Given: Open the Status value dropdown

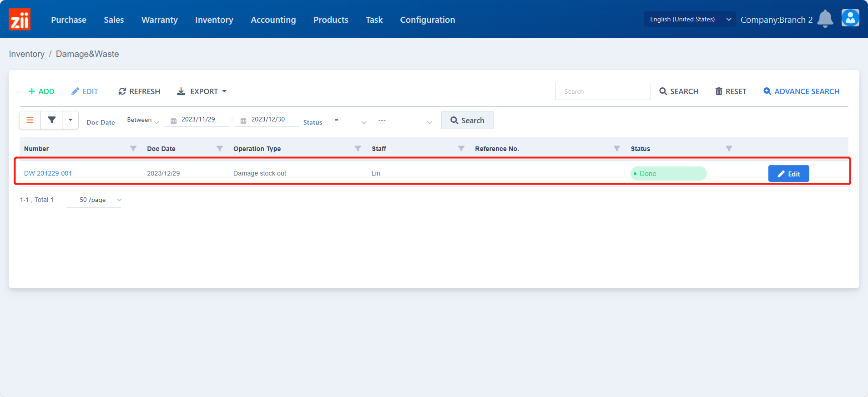Looking at the screenshot, I should pyautogui.click(x=404, y=121).
